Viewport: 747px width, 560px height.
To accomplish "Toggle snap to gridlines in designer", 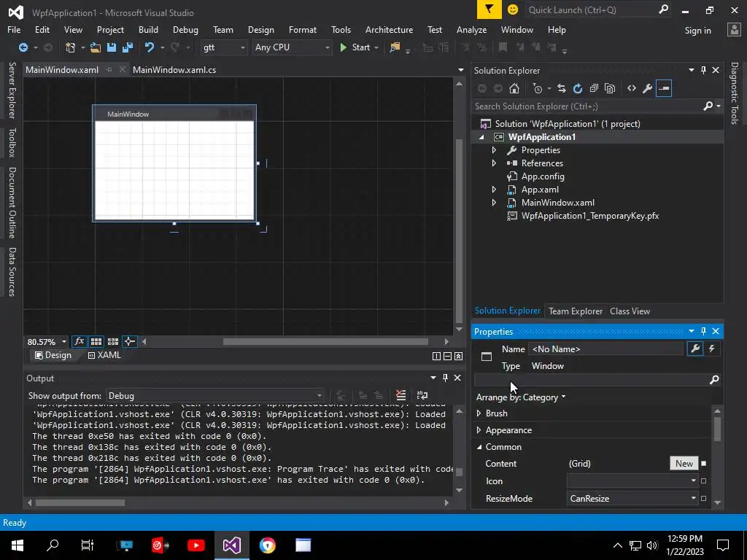I will (x=113, y=341).
